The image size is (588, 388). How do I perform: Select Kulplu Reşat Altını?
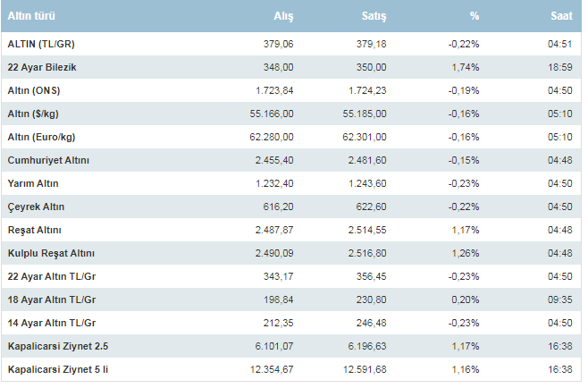point(51,253)
